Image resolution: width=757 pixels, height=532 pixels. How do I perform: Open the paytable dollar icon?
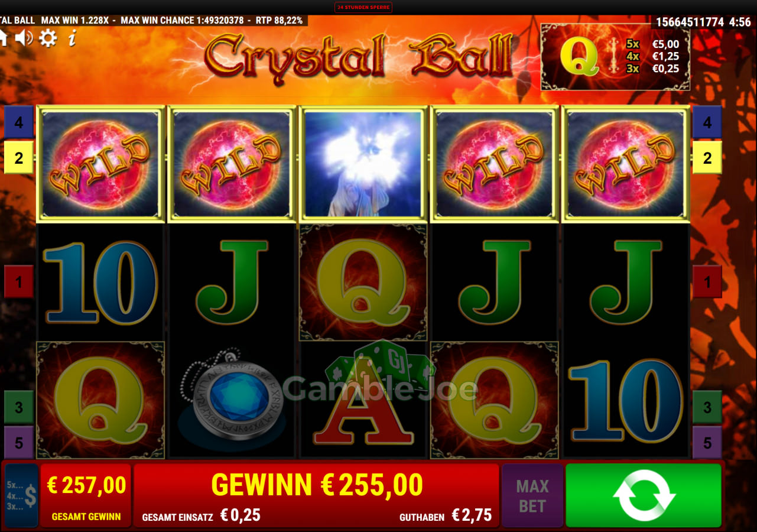tap(21, 495)
